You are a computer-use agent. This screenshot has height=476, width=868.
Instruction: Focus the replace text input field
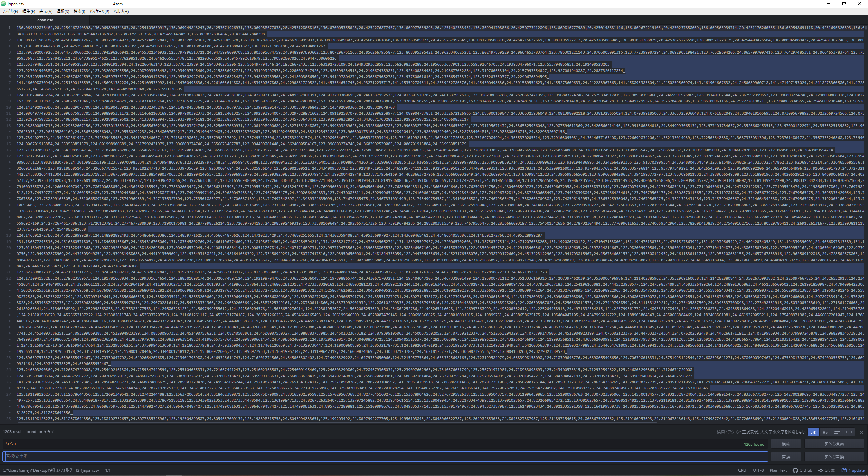tap(385, 456)
